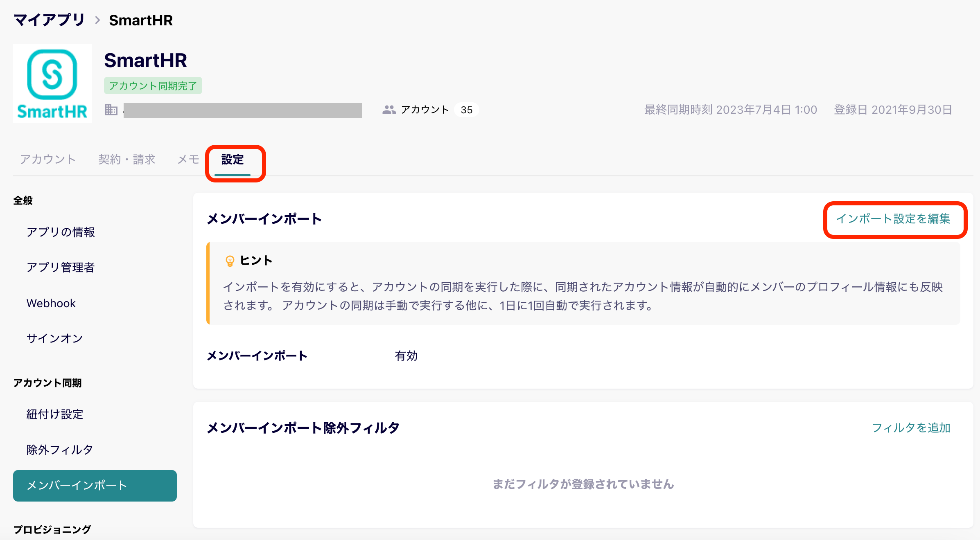The image size is (980, 540).
Task: Go to マイアプリ breadcrumb link
Action: 49,20
